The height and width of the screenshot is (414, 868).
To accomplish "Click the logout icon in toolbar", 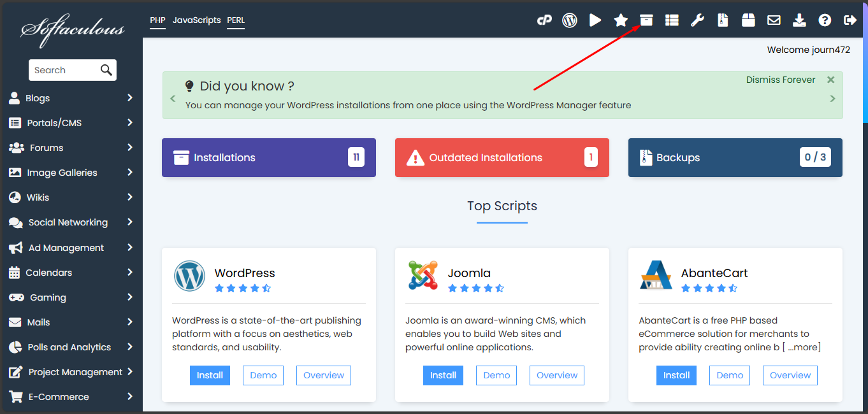I will [x=850, y=20].
